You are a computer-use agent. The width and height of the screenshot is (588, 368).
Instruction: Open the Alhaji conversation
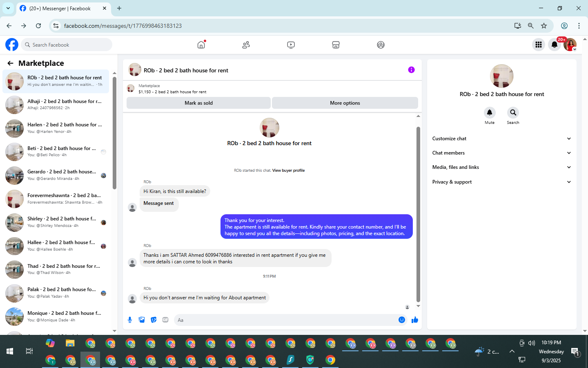56,105
